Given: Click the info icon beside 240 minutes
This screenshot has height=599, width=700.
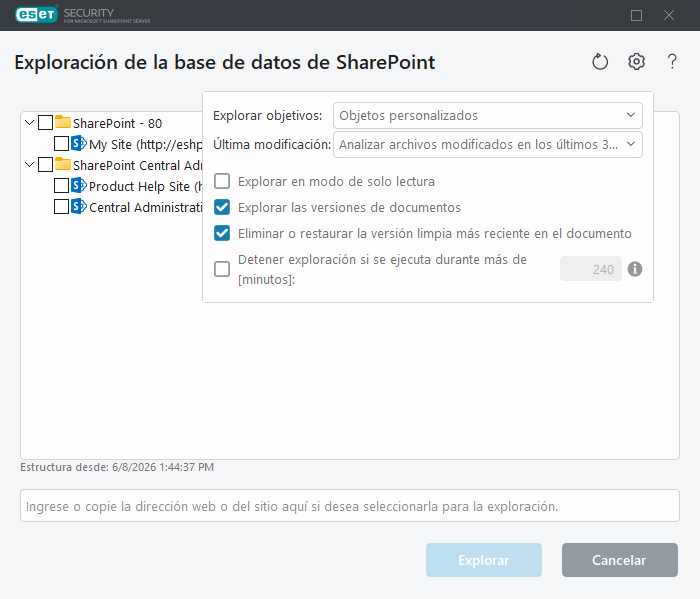Looking at the screenshot, I should point(635,269).
